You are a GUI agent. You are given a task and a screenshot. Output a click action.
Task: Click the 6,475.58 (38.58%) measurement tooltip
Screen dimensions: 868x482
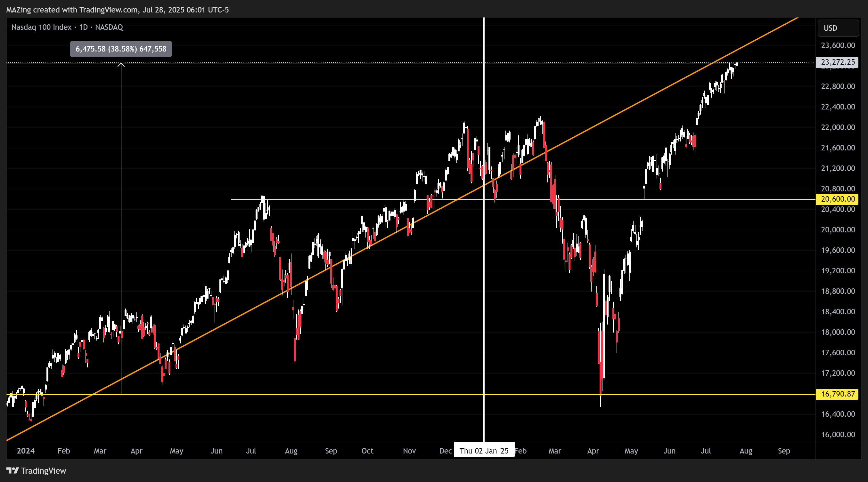pos(121,49)
